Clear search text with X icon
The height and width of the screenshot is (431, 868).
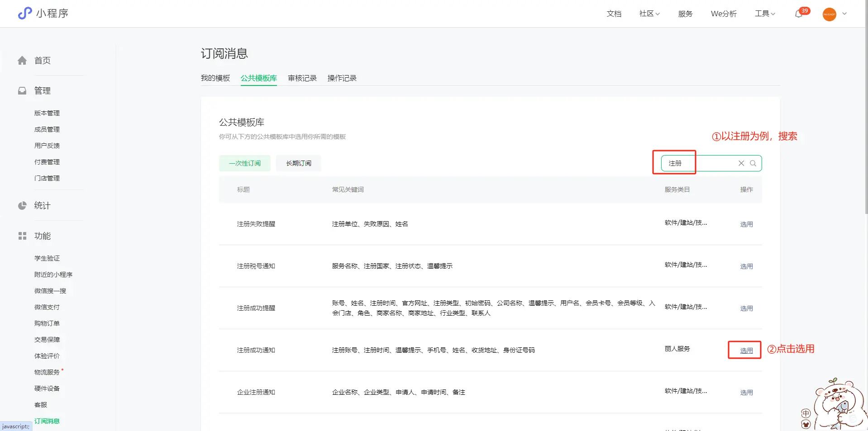click(741, 163)
